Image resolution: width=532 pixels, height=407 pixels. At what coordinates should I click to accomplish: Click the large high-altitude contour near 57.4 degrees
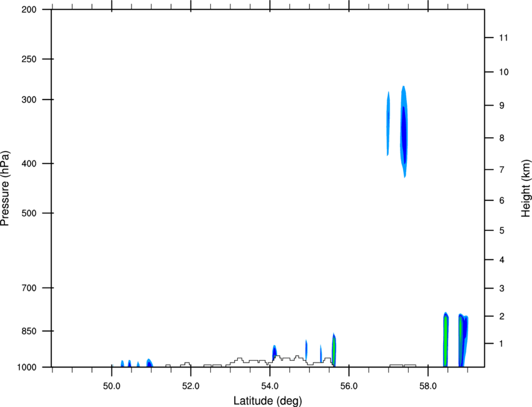(404, 131)
